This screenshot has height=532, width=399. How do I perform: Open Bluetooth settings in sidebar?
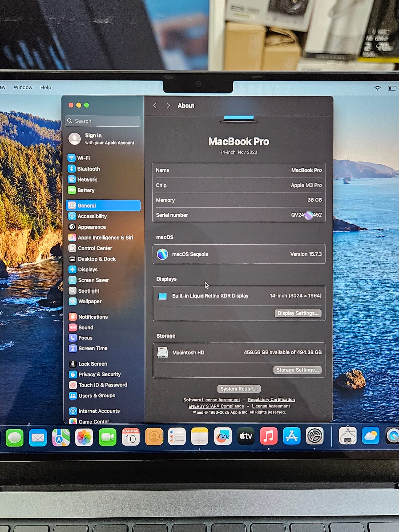[84, 169]
